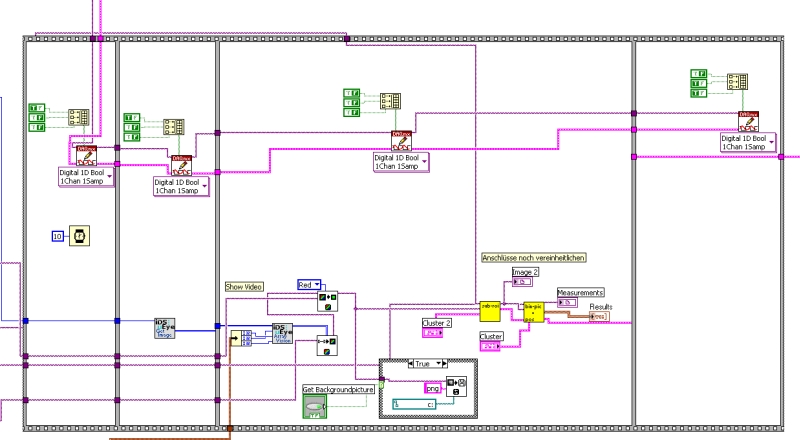800x440 pixels.
Task: Click the Cluster control terminal
Action: pos(490,346)
